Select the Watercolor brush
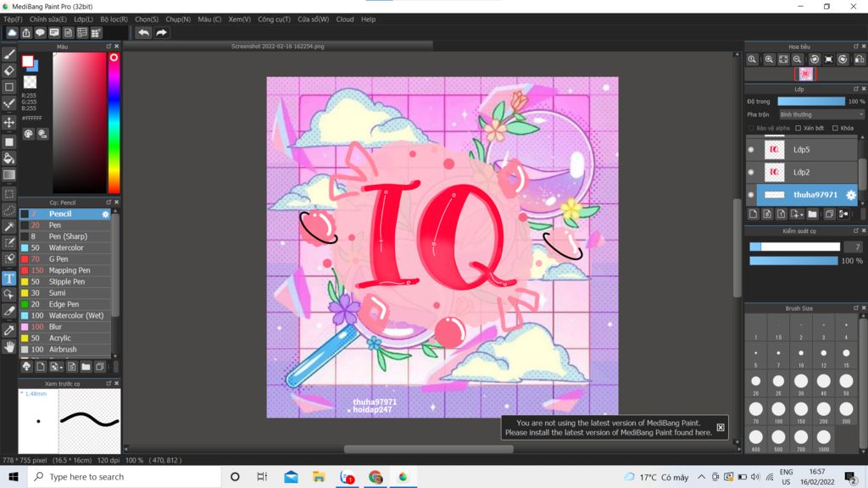The width and height of the screenshot is (868, 488). (65, 248)
